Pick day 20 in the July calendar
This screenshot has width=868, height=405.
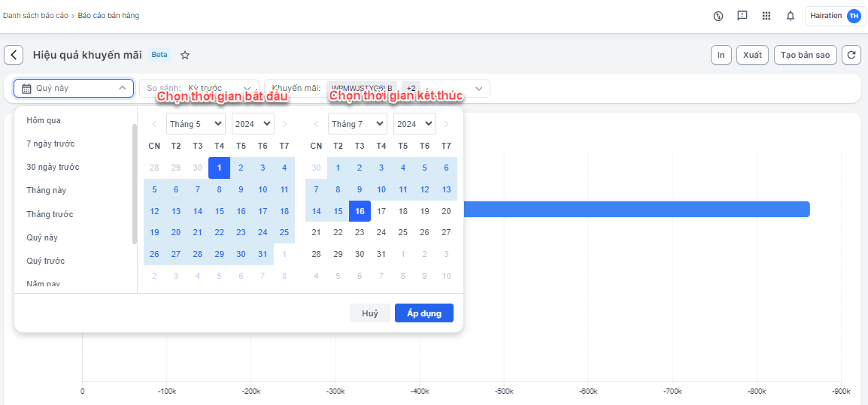point(446,211)
